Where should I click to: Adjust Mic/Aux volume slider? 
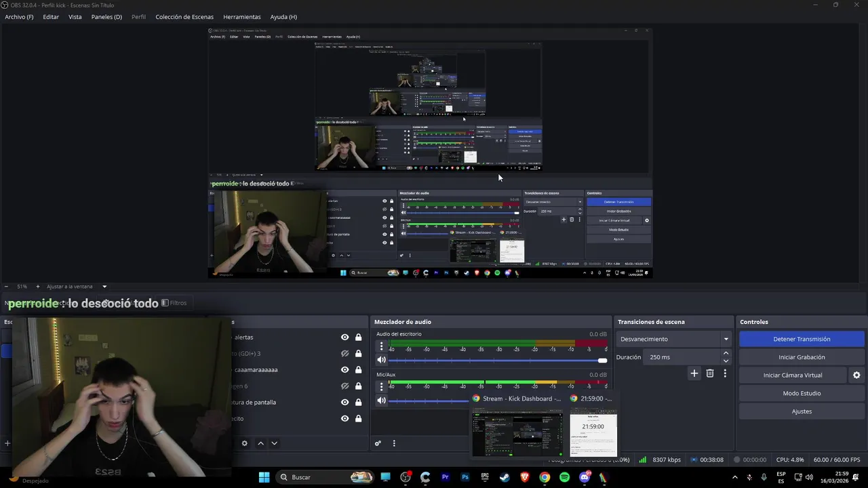pyautogui.click(x=429, y=401)
